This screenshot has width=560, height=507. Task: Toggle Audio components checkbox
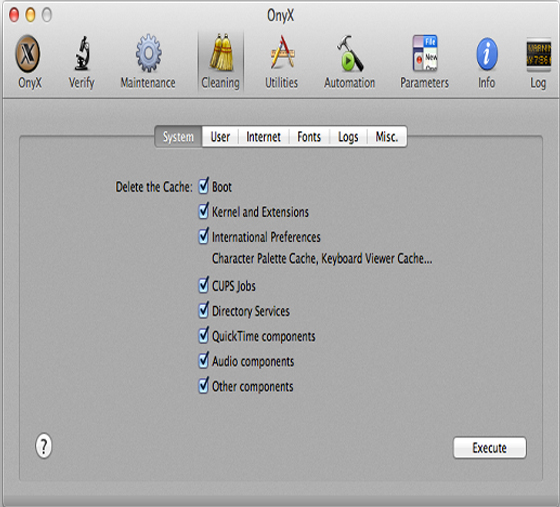pos(204,360)
